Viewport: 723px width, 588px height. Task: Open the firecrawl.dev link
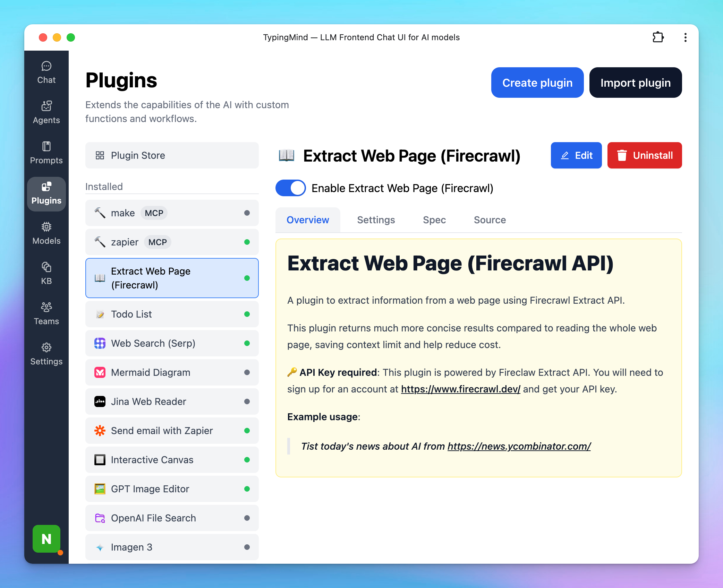460,389
